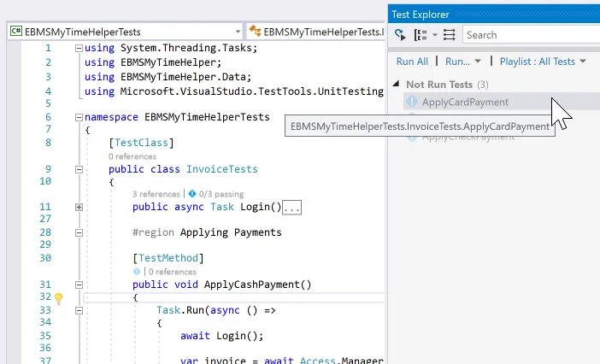The height and width of the screenshot is (364, 600).
Task: Collapse the using directives block
Action: tap(79, 48)
